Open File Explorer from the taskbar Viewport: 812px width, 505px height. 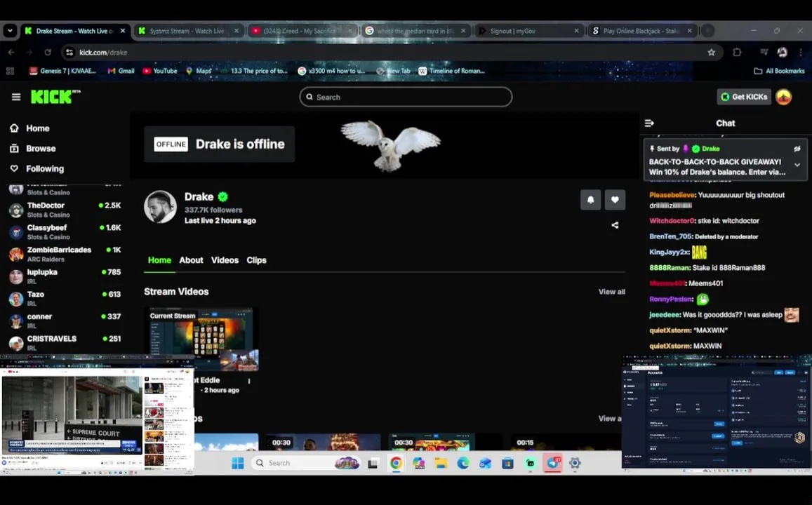tap(441, 463)
